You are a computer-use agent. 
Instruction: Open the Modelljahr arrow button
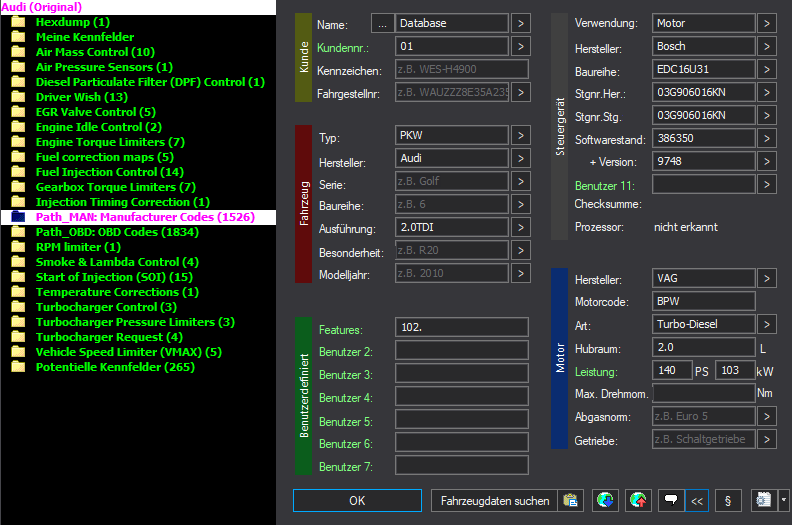[521, 273]
